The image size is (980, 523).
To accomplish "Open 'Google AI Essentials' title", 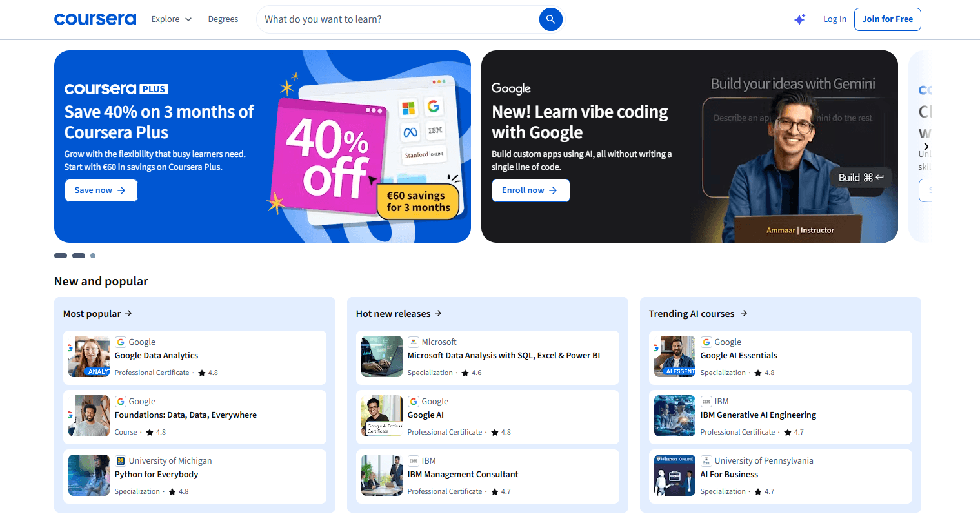I will coord(739,356).
